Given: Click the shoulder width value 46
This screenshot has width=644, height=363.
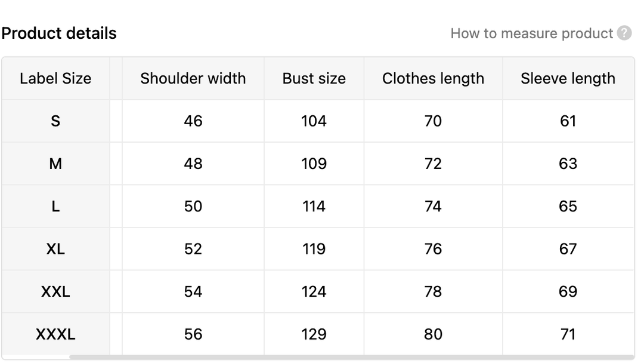Looking at the screenshot, I should [193, 121].
